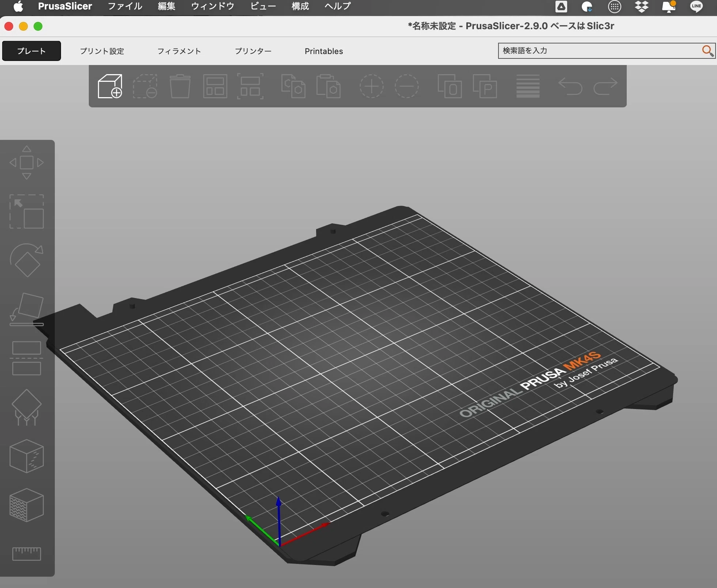Click the 検索語を入力 search field
The height and width of the screenshot is (588, 717).
point(607,51)
